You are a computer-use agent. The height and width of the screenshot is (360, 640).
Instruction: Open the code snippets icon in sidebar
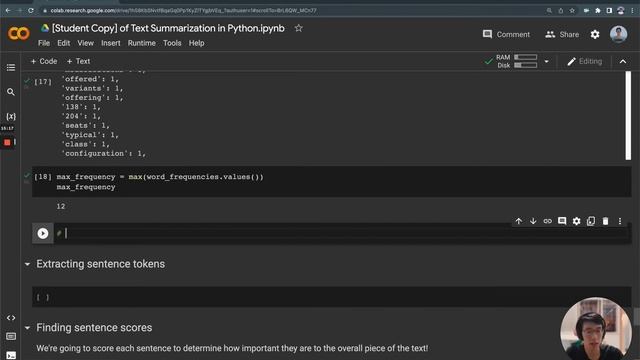click(x=11, y=318)
